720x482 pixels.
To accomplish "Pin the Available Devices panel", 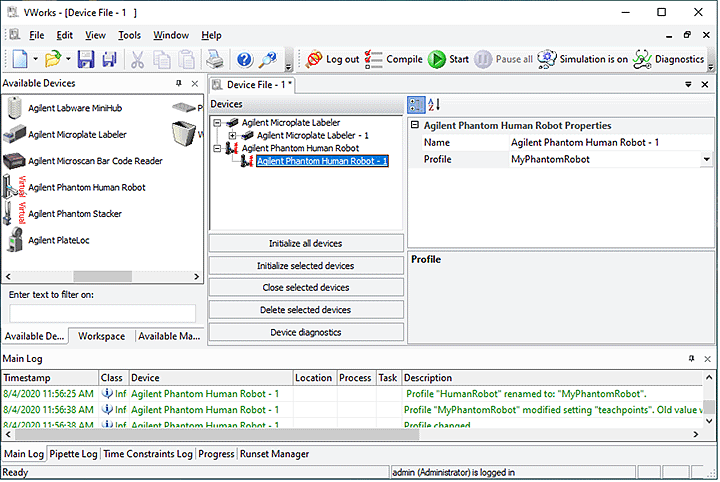I will tap(179, 83).
